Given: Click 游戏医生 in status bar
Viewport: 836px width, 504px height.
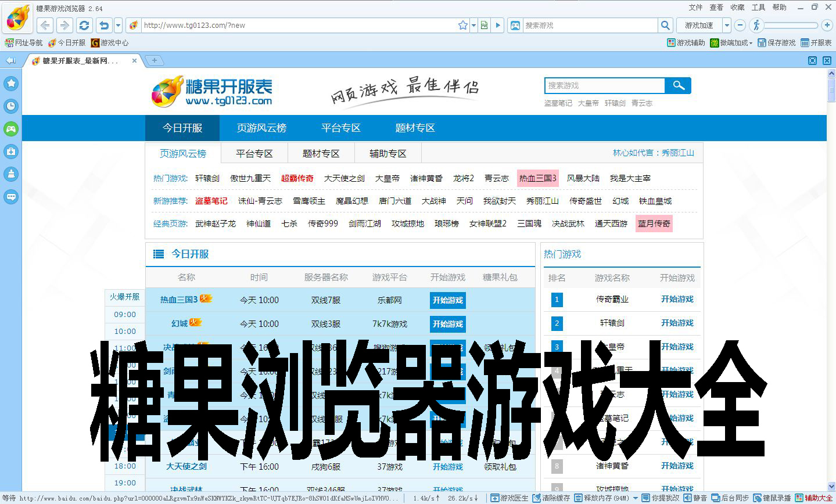Looking at the screenshot, I should tap(510, 498).
